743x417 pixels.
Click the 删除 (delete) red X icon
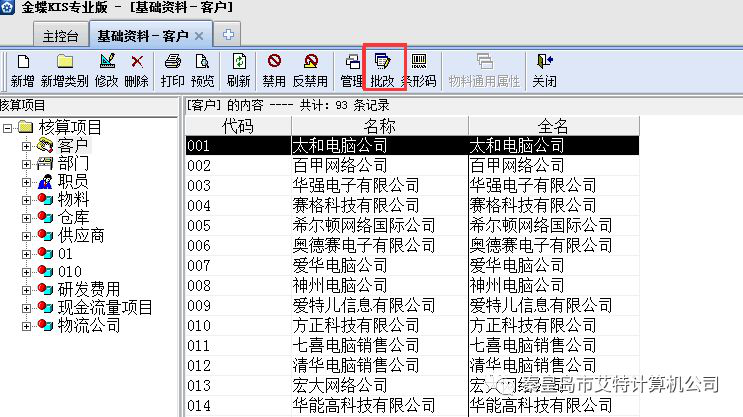pos(137,62)
